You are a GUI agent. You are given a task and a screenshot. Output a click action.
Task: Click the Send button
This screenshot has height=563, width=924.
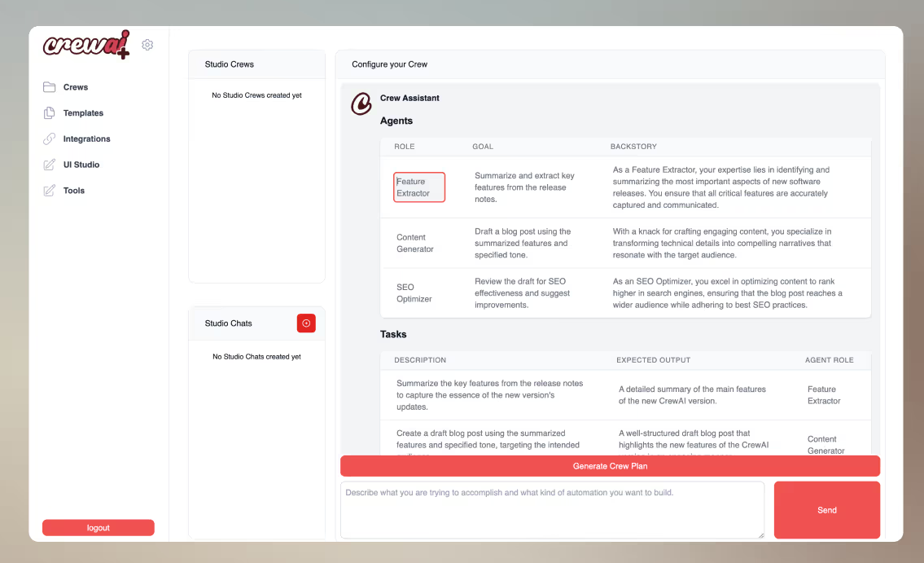coord(827,510)
